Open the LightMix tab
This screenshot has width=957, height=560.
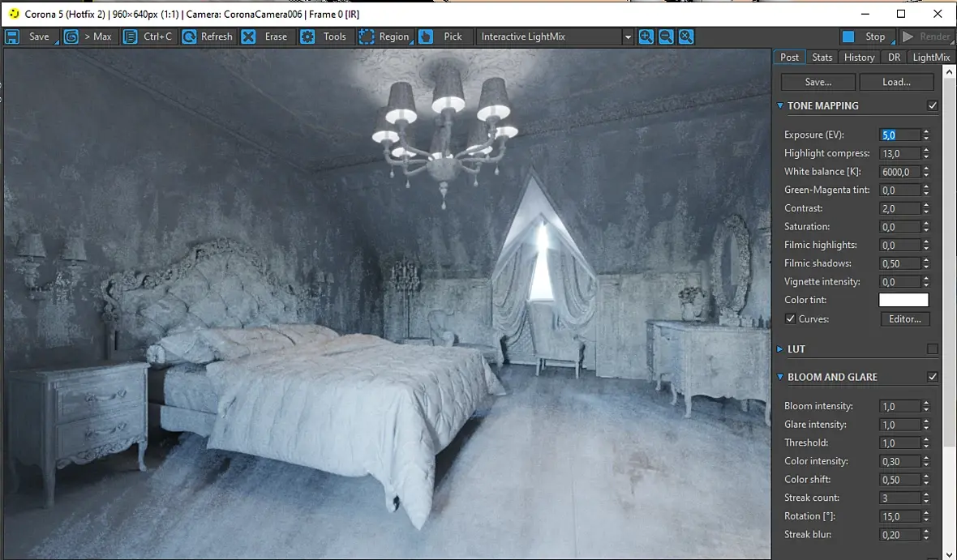click(x=931, y=57)
